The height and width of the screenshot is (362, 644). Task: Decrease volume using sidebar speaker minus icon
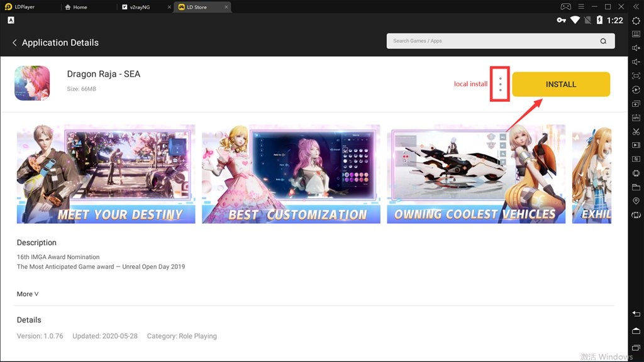636,62
